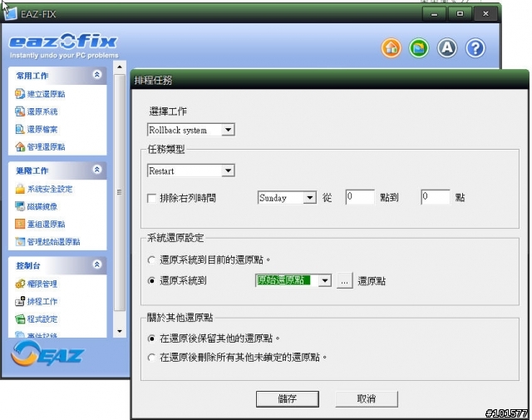Open 管理還原點 in the sidebar

point(47,147)
